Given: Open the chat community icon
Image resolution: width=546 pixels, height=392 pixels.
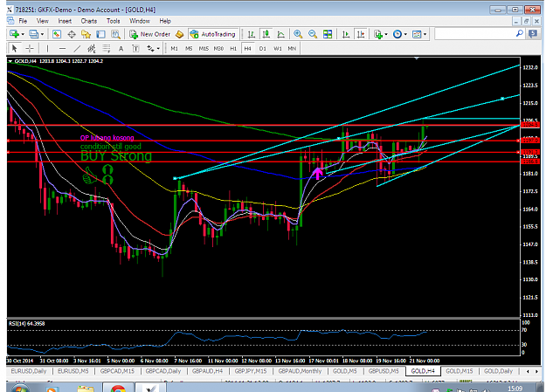Looking at the screenshot, I should click(533, 34).
